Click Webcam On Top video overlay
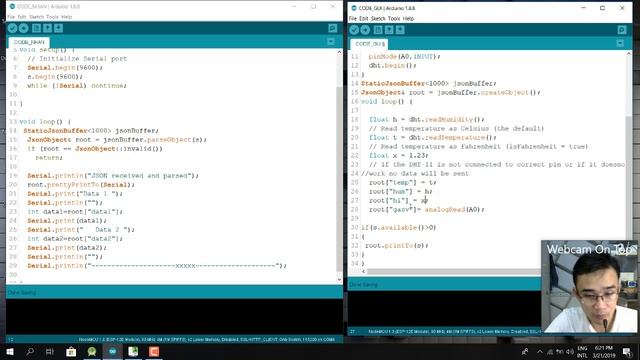Viewport: 640px width, 360px height. (589, 286)
